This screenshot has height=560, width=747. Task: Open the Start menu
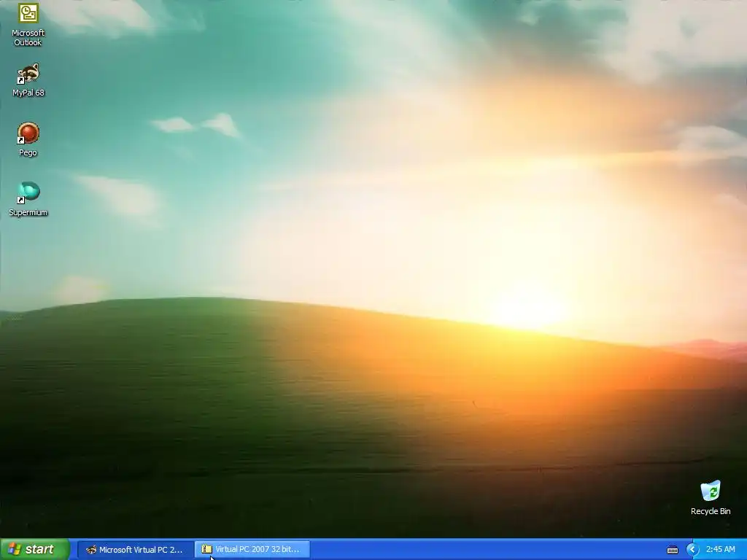pos(35,549)
